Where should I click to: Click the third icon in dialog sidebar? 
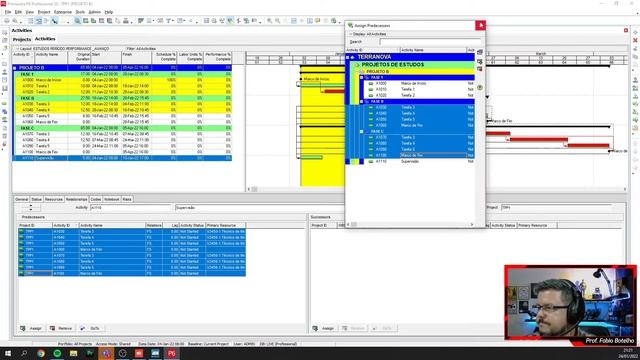[x=480, y=69]
